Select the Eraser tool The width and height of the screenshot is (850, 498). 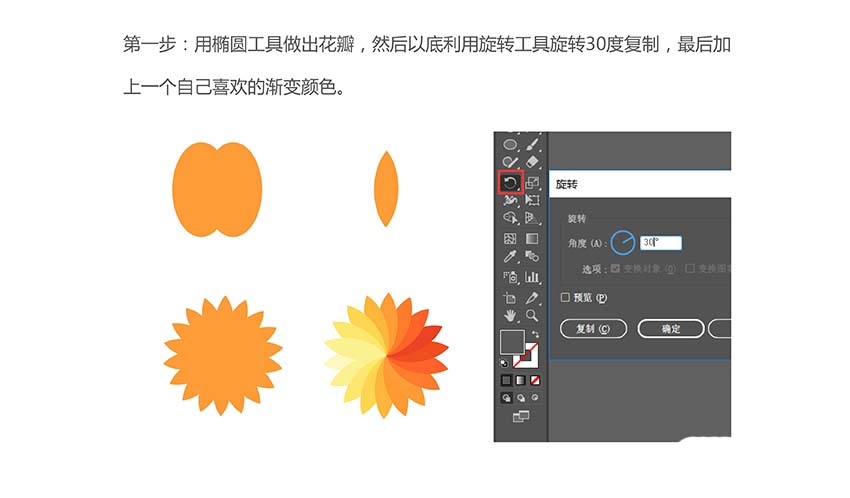(x=532, y=161)
